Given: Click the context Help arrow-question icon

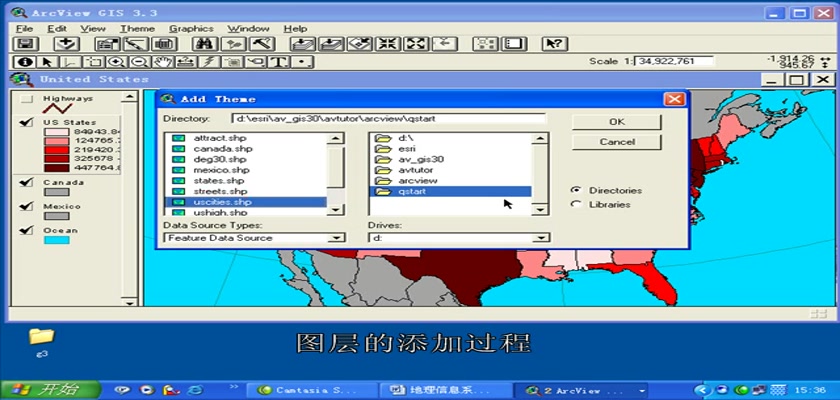Looking at the screenshot, I should (x=554, y=44).
